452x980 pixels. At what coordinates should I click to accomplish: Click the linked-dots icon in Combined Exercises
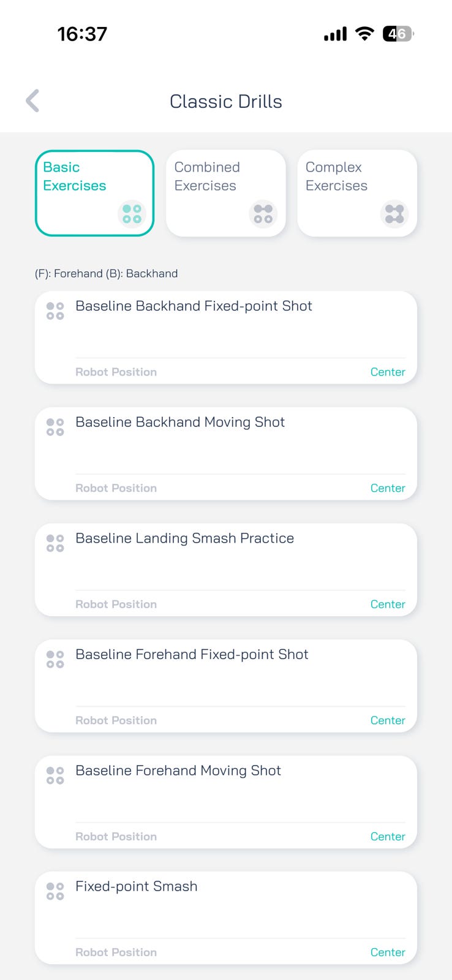click(263, 214)
